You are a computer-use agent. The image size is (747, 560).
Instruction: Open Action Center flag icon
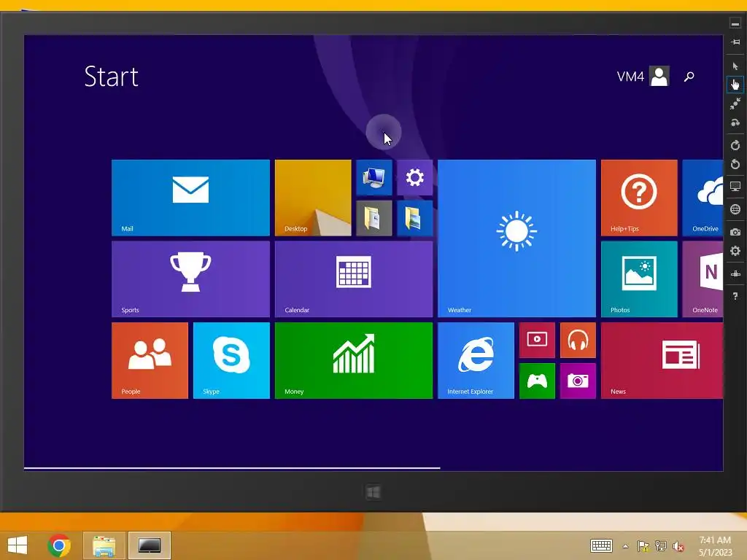coord(643,546)
